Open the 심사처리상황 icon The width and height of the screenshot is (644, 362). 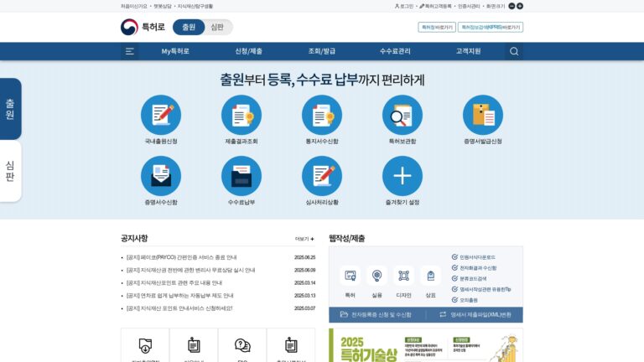[322, 176]
